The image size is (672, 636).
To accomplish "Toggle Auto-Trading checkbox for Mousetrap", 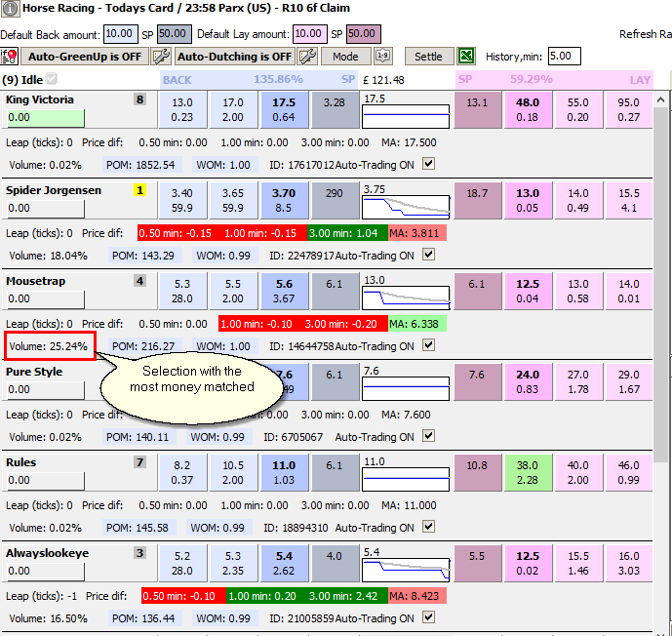I will pos(428,344).
